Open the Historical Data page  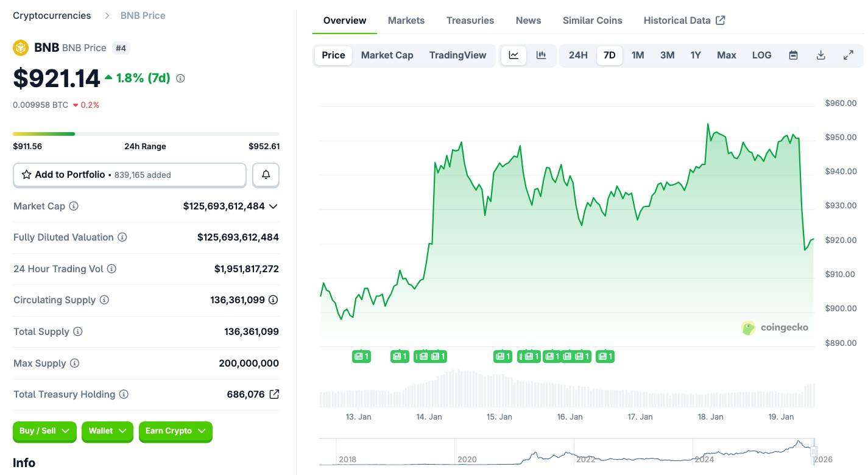point(677,20)
